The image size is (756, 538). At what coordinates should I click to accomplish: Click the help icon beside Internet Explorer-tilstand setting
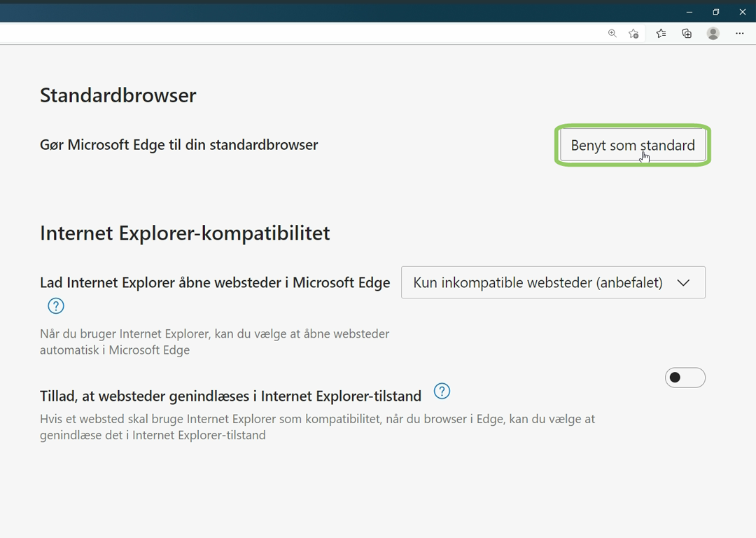pos(442,391)
